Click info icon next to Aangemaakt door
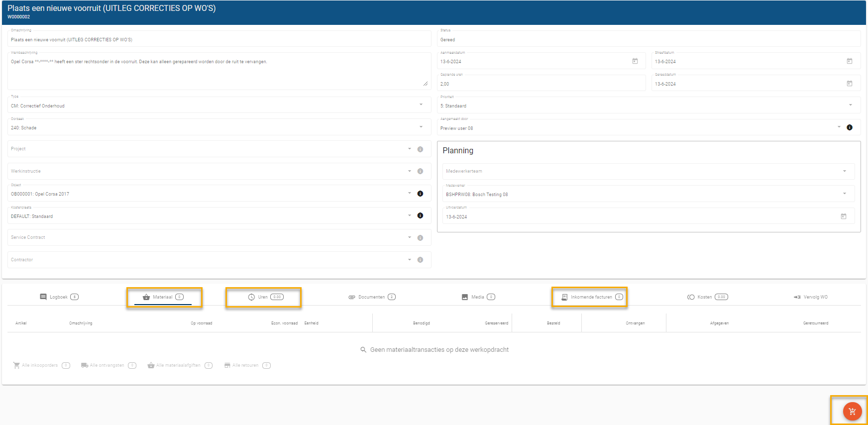The image size is (868, 425). pos(850,128)
